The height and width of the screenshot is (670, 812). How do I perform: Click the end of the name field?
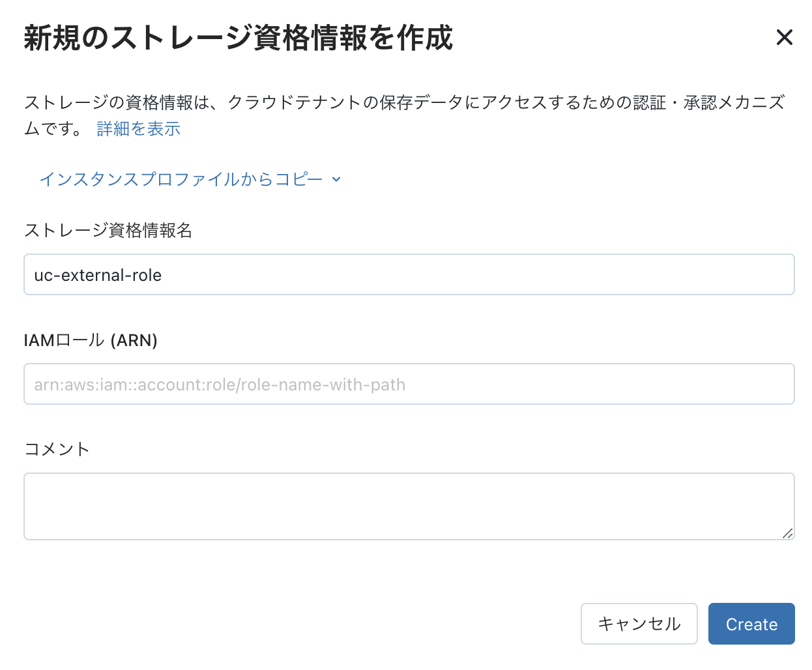point(782,274)
